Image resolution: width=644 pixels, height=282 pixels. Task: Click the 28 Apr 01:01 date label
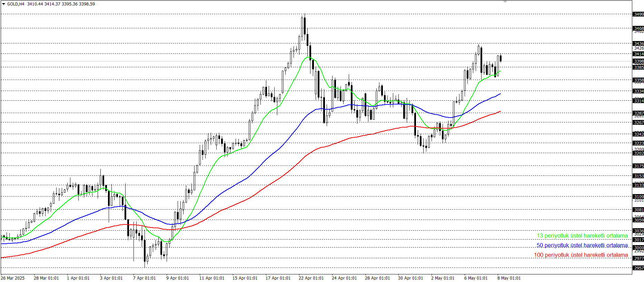coord(377,278)
